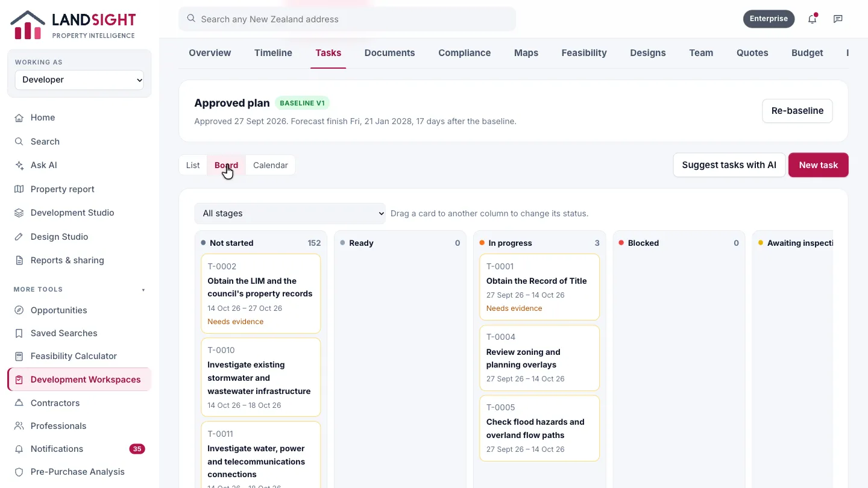The image size is (868, 488).
Task: Open task card T-0002 Obtain the LIM
Action: pyautogui.click(x=260, y=294)
